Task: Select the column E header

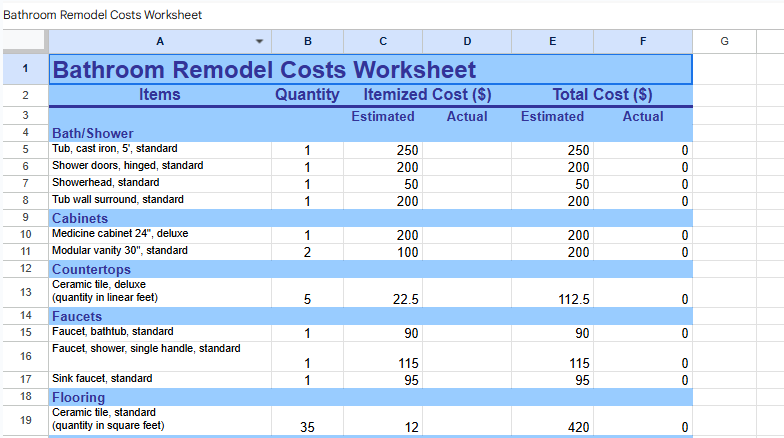Action: point(552,41)
